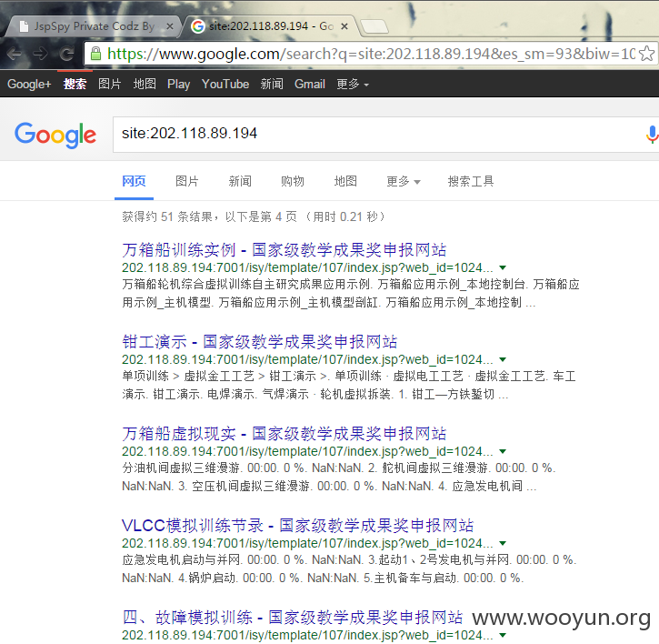The height and width of the screenshot is (644, 659).
Task: Open result 四、故障模拟训练 link
Action: tap(293, 617)
